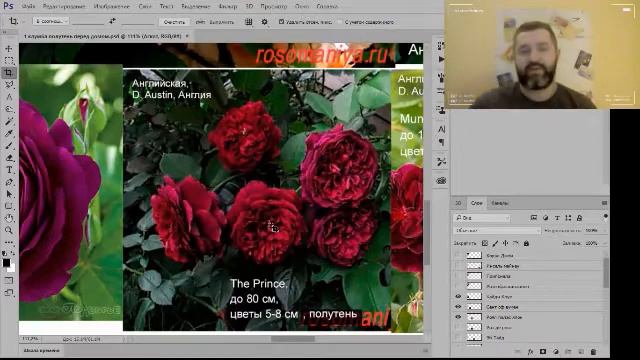
Task: Open Character panel icon in side dock
Action: point(441,129)
